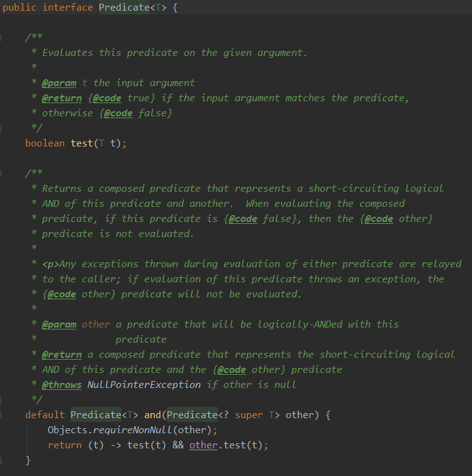Click the word 'Returns' in the second Javadoc
The height and width of the screenshot is (476, 472).
click(62, 189)
